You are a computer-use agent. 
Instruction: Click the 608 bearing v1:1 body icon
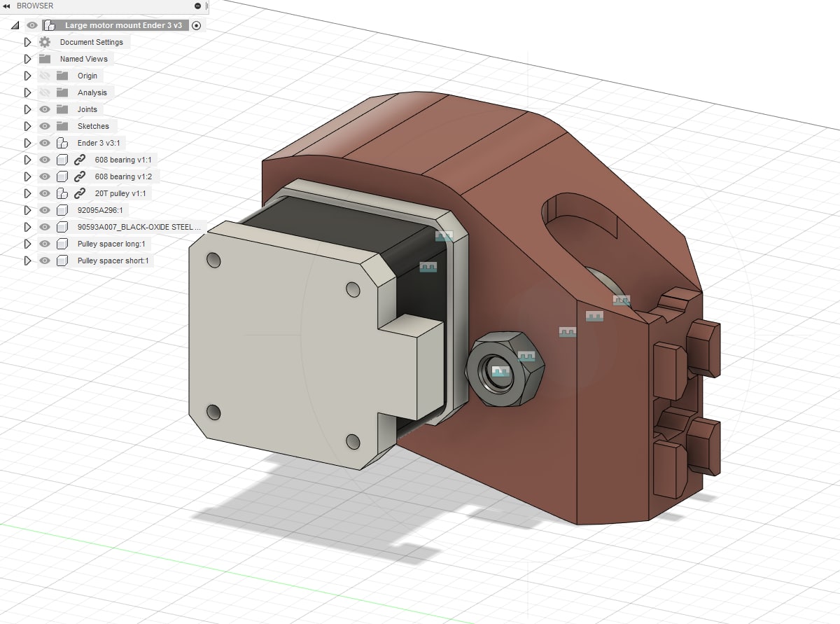[62, 160]
